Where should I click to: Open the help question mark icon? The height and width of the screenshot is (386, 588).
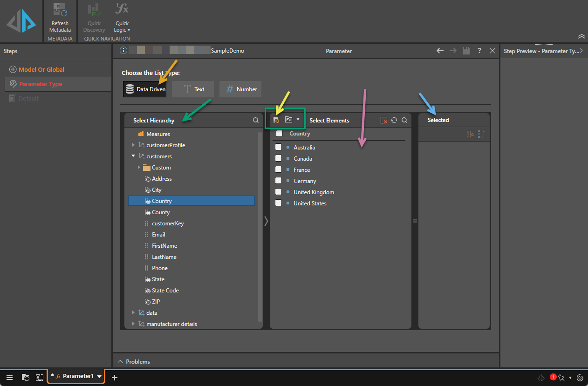(x=479, y=51)
